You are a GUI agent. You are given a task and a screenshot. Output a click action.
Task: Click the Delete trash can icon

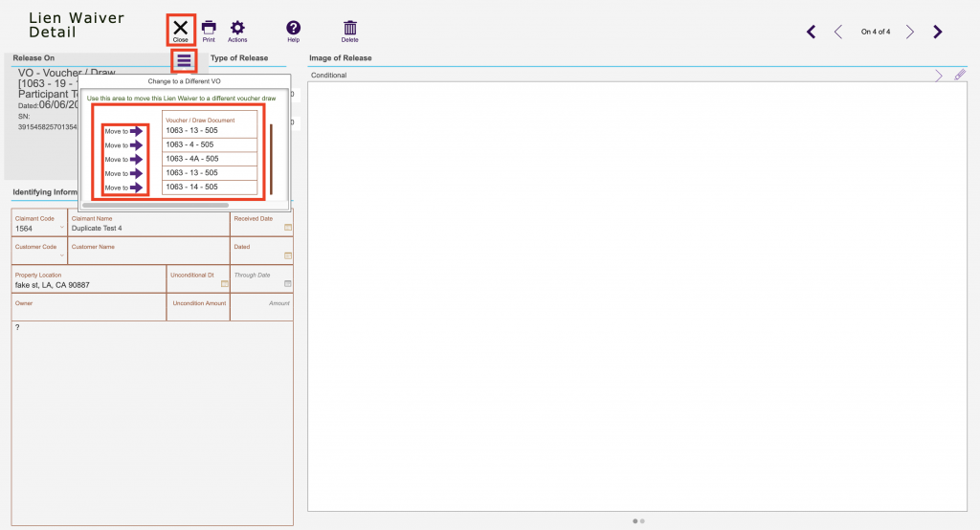[350, 29]
